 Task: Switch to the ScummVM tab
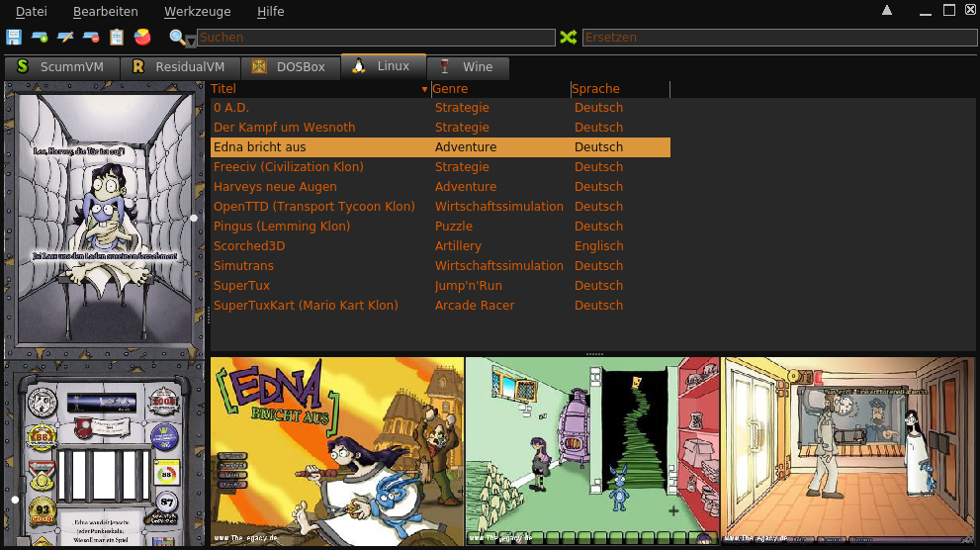(62, 67)
